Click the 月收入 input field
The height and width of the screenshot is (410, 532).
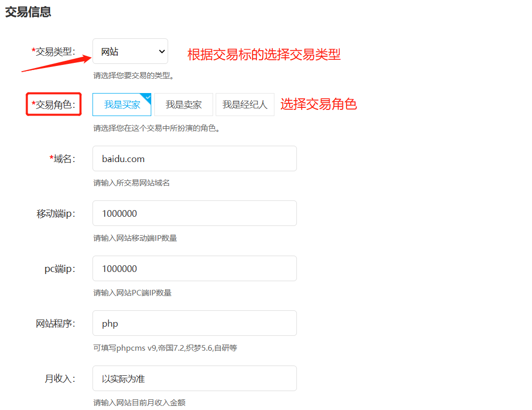[194, 379]
